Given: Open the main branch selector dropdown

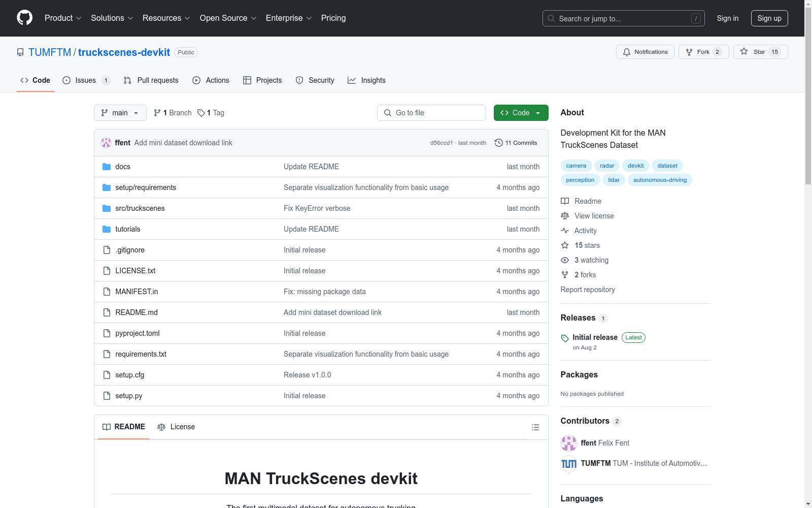Looking at the screenshot, I should [x=120, y=113].
